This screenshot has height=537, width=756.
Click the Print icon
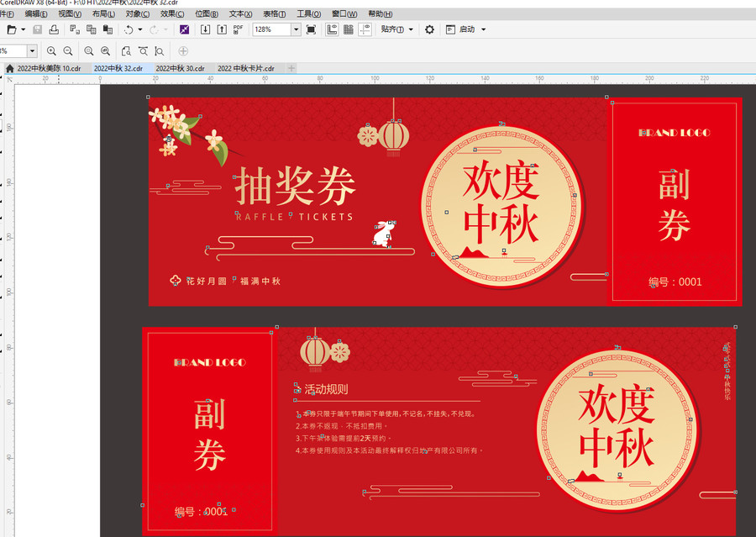pos(54,29)
